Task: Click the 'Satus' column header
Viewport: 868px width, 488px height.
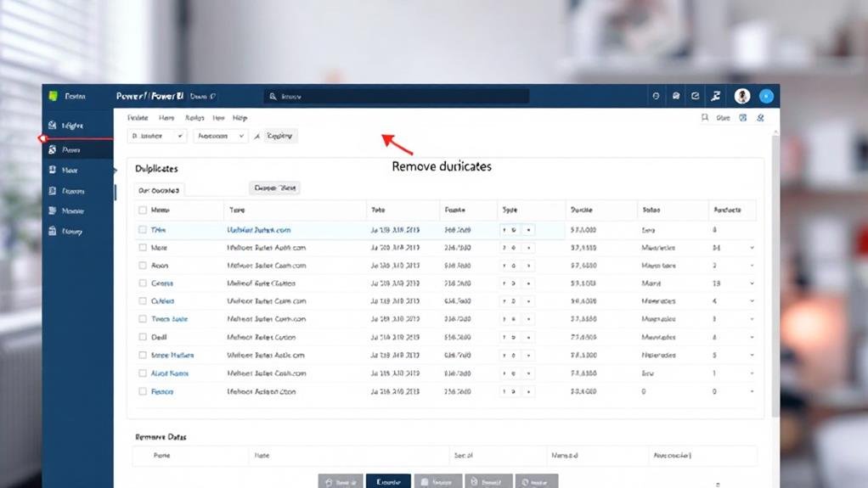Action: click(x=651, y=210)
